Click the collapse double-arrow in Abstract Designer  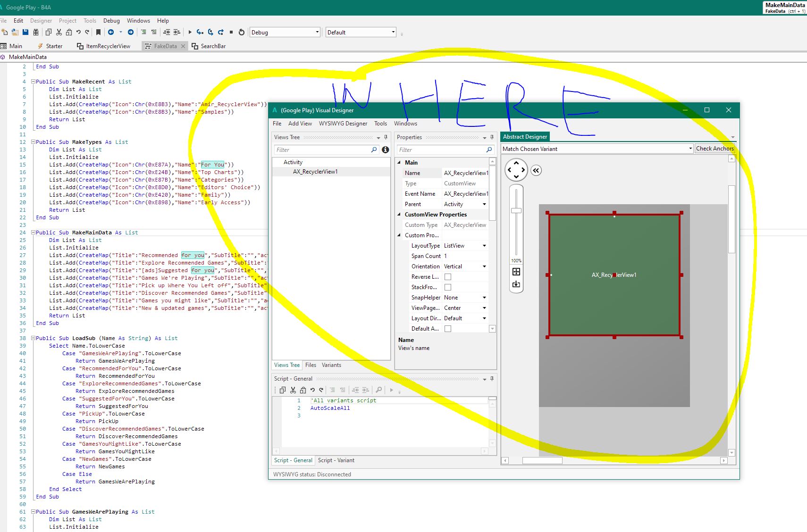[536, 170]
